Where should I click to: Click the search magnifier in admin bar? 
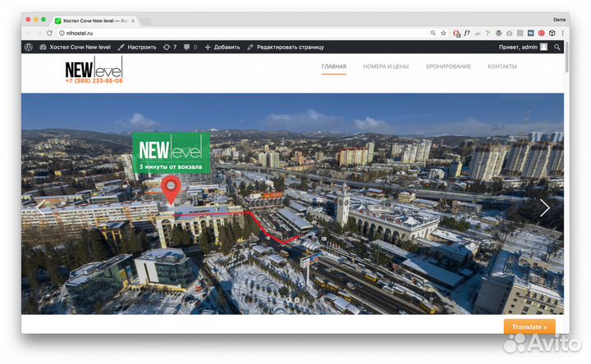coord(557,48)
